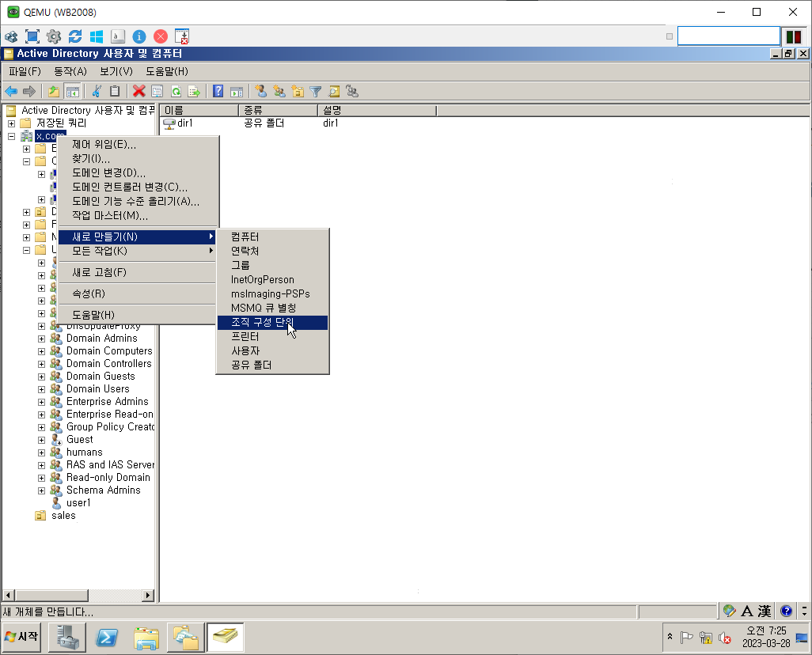Open 보기(V) menu
The width and height of the screenshot is (812, 655).
click(116, 71)
